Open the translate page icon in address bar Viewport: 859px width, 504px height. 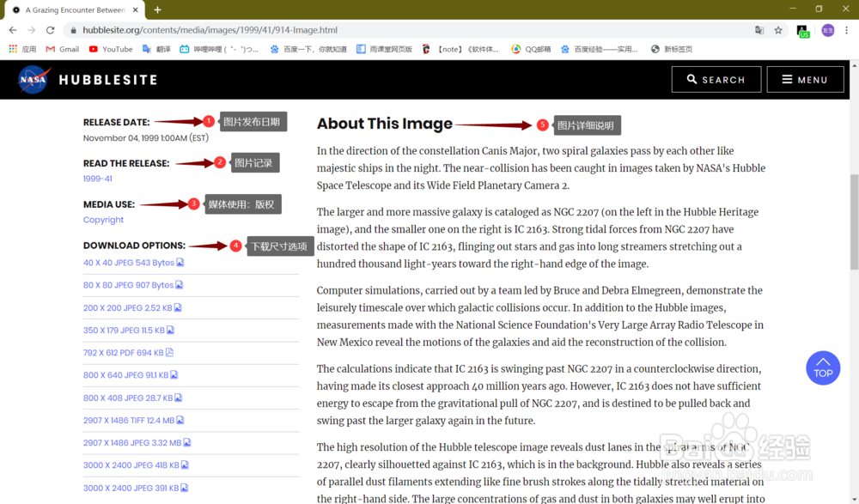tap(759, 30)
